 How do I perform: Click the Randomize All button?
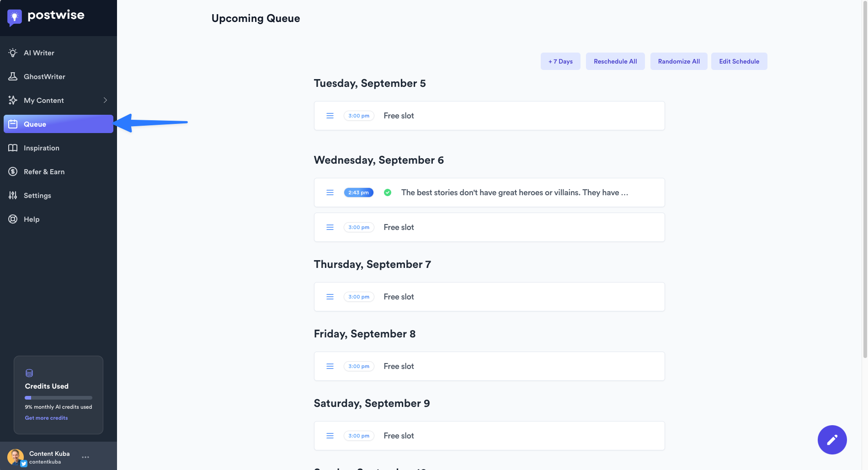679,61
